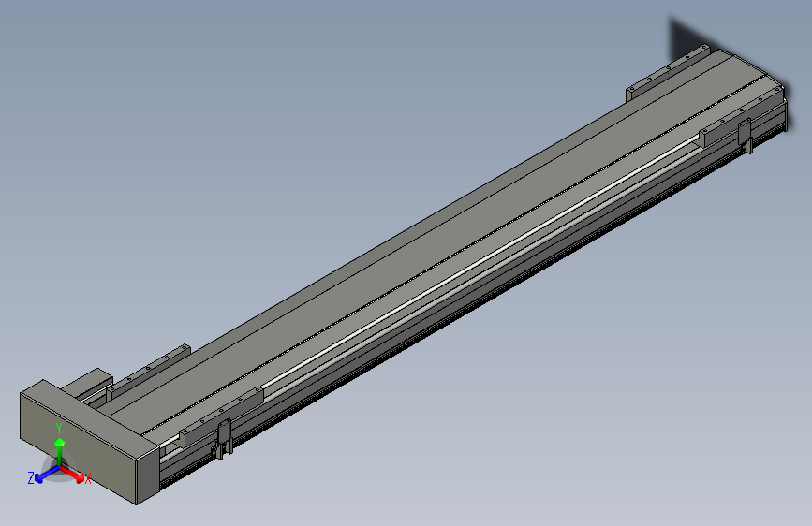Click the blue Z axis arrow of the triad
The width and height of the screenshot is (812, 526).
pos(47,475)
